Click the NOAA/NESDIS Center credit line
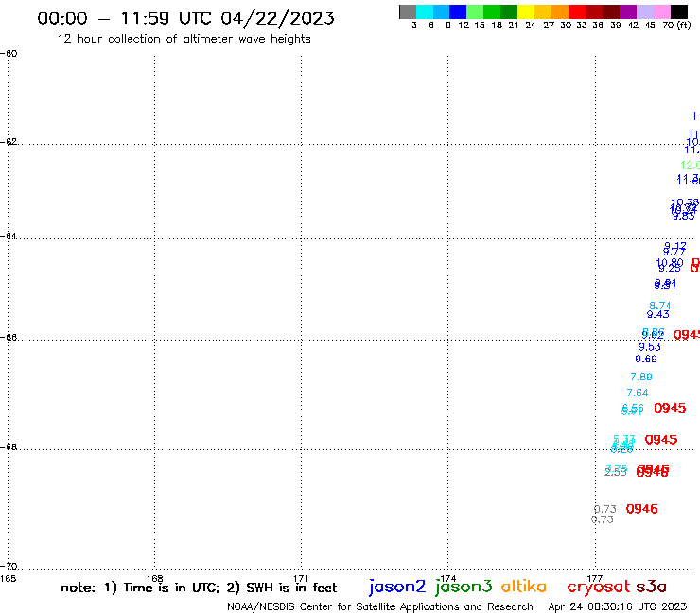This screenshot has height=615, width=700. (x=380, y=606)
